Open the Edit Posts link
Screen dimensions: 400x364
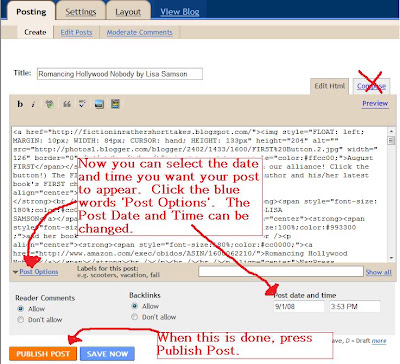(76, 32)
